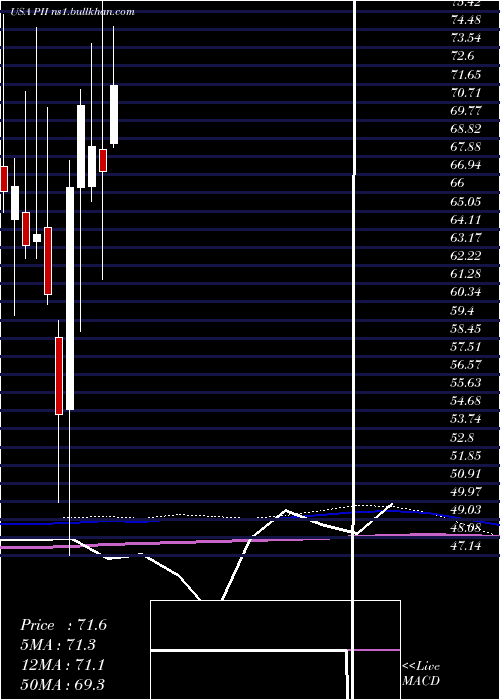Click the 62.22 price axis label
Screen dimensions: 500x700
tap(466, 255)
